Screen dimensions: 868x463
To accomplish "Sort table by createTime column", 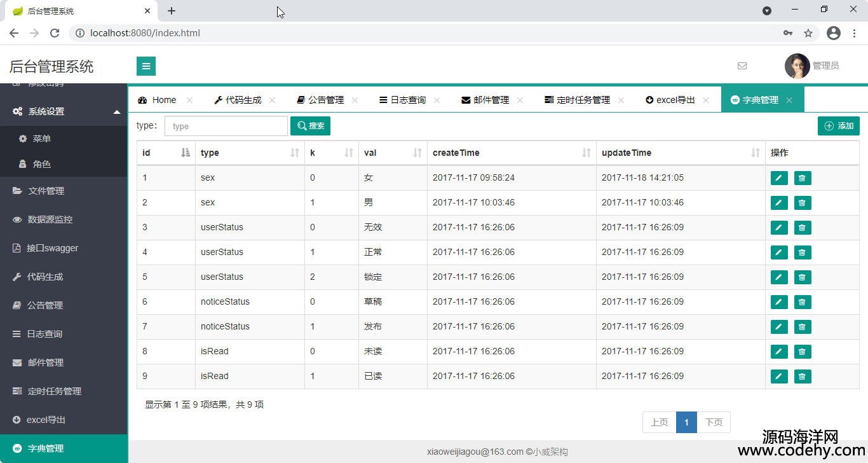I will [x=512, y=153].
